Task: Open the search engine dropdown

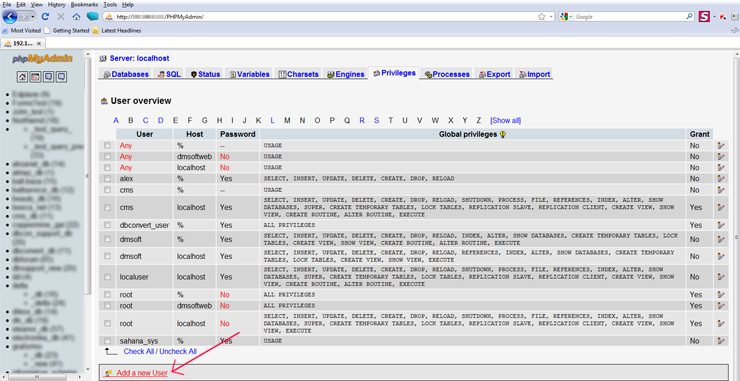Action: click(x=566, y=17)
